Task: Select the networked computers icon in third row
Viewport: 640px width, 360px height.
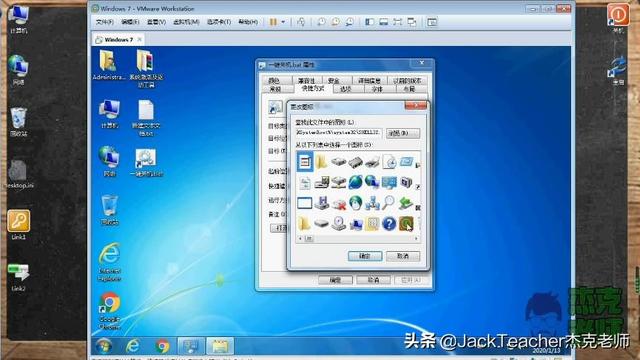Action: [x=372, y=203]
